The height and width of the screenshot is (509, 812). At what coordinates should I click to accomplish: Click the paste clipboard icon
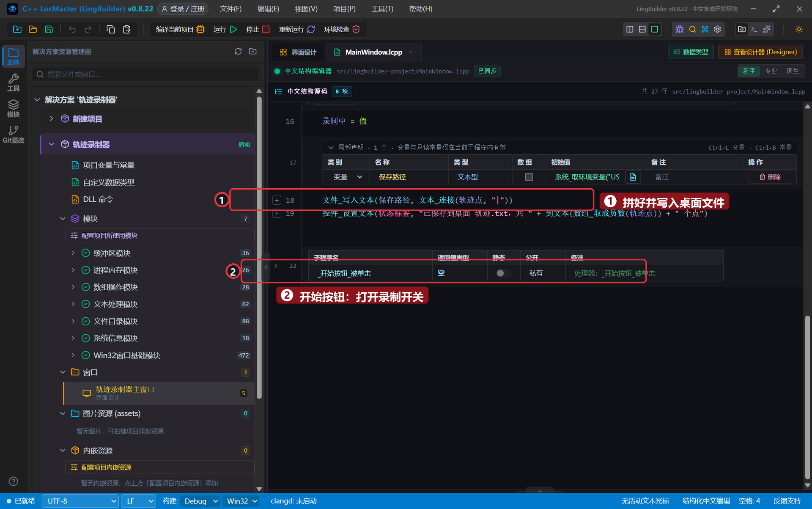coord(127,29)
